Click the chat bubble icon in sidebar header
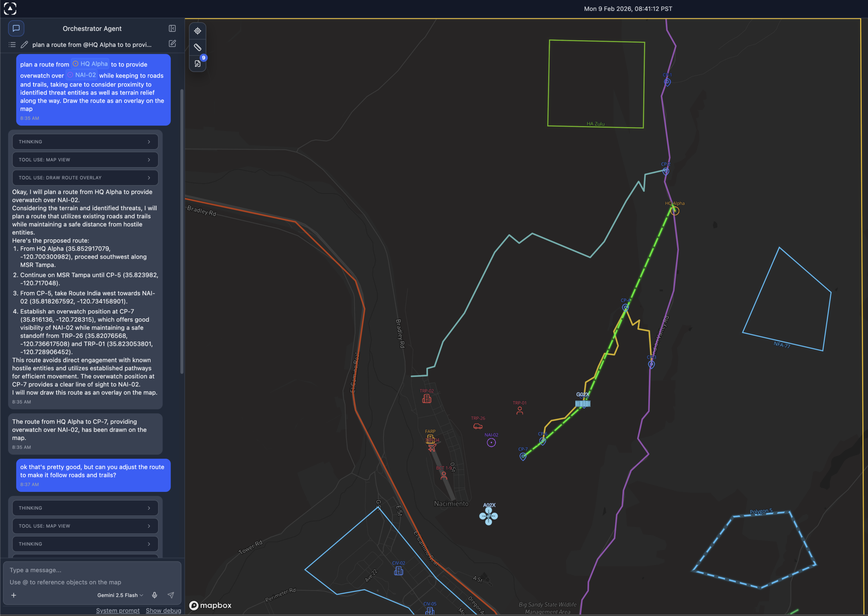Screen dimensions: 868x616 coord(16,28)
